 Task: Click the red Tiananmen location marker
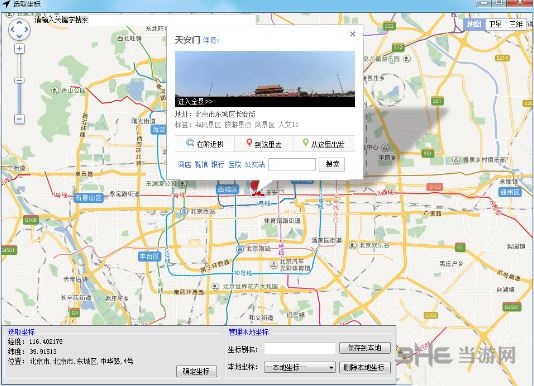(x=256, y=189)
